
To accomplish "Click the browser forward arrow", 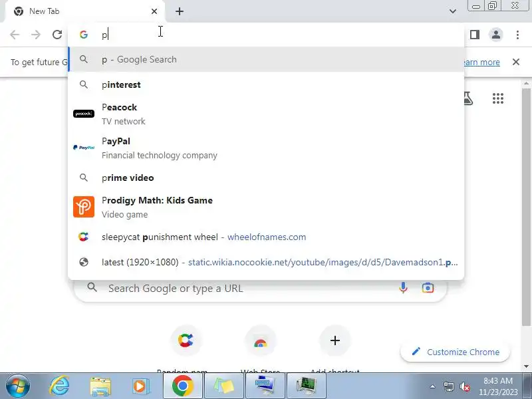I will (x=36, y=35).
